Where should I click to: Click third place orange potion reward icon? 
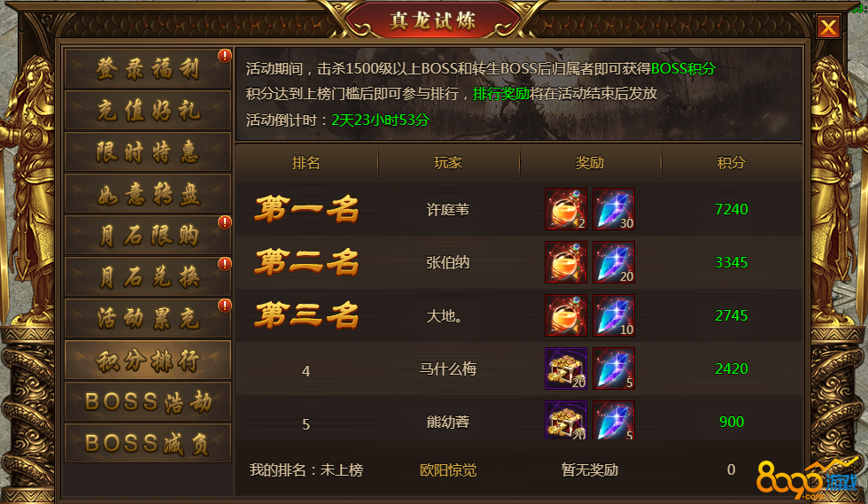click(566, 315)
